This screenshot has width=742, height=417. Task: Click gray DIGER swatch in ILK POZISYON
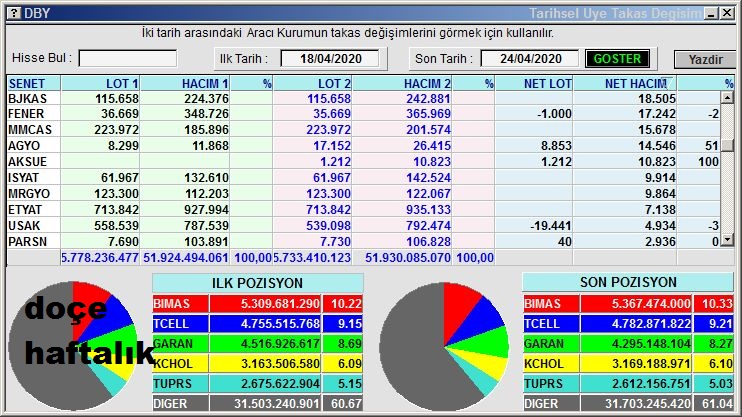point(180,404)
